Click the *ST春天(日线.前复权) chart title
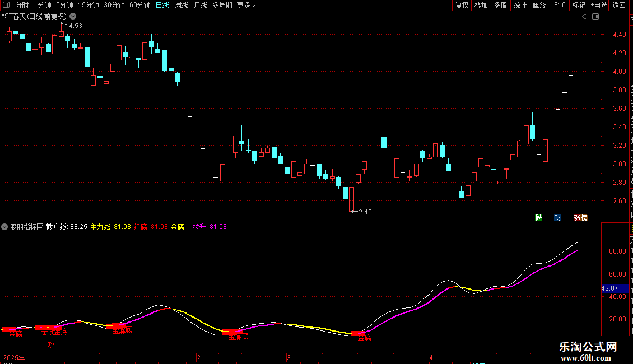Viewport: 633px width, 364px height. pyautogui.click(x=34, y=16)
